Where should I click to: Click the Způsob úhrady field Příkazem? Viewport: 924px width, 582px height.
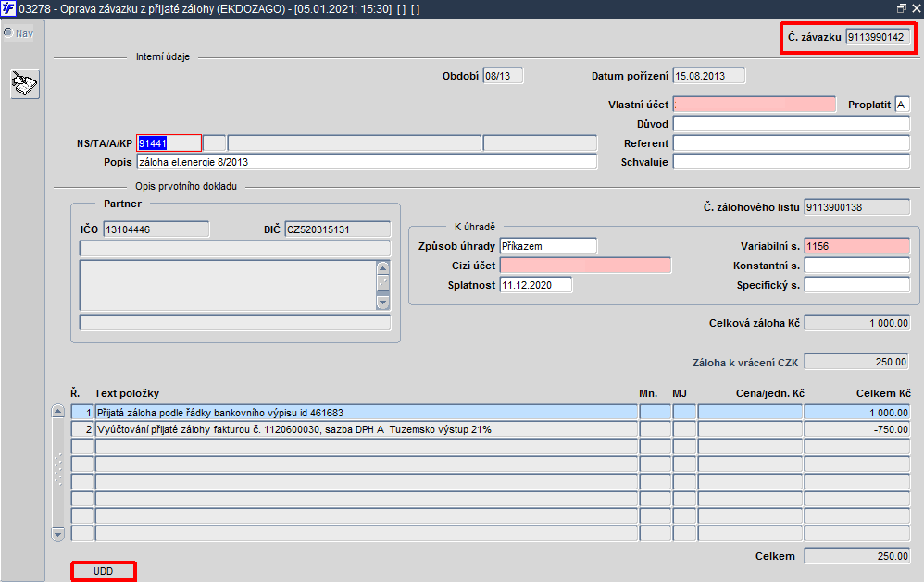548,246
